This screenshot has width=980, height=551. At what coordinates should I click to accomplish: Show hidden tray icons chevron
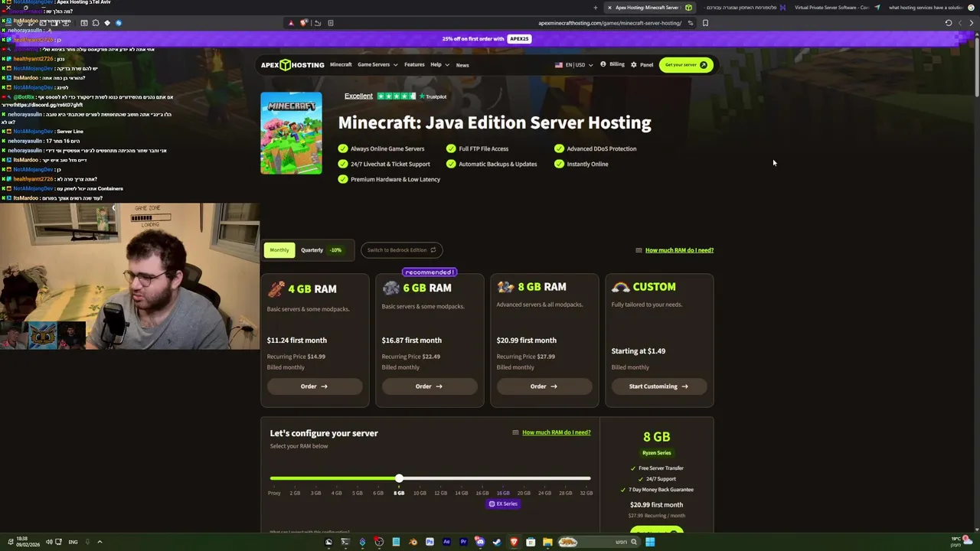tap(99, 542)
